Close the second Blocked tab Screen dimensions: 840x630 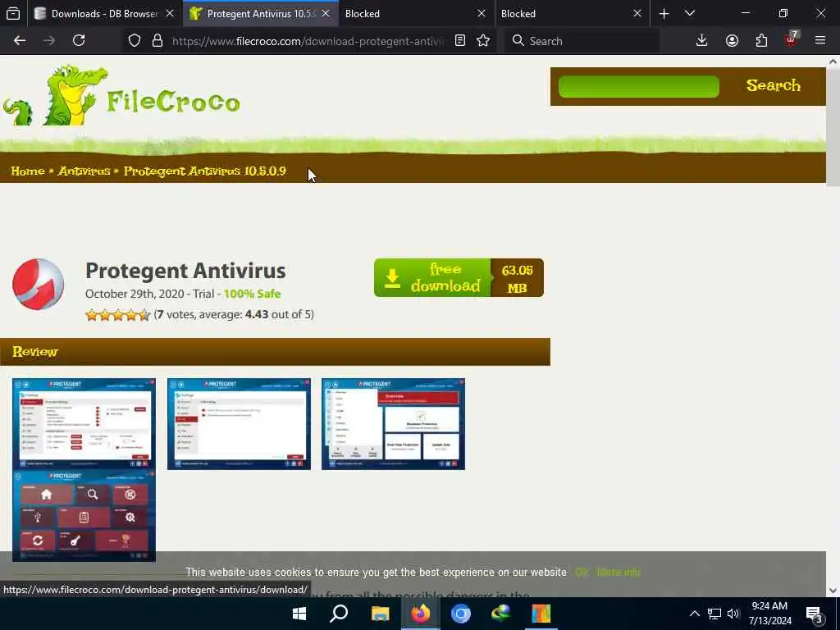[637, 13]
